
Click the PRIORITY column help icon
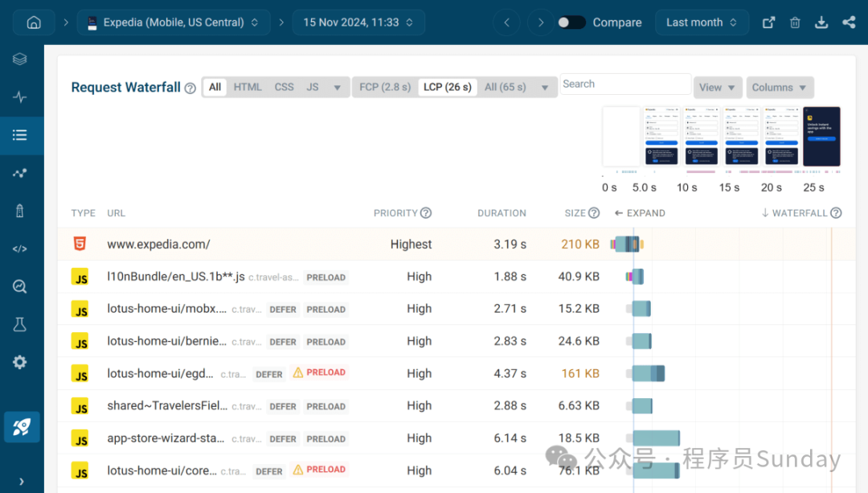(426, 212)
